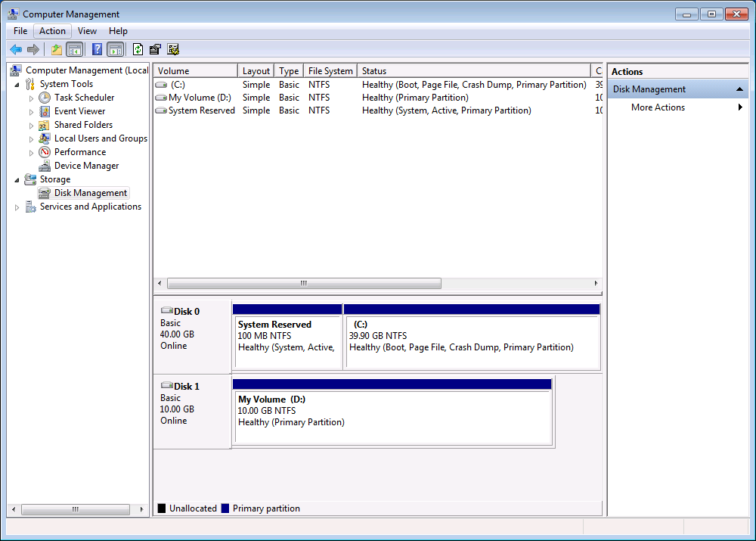Click the Refresh toolbar icon
Screen dimensions: 756x541
click(138, 50)
